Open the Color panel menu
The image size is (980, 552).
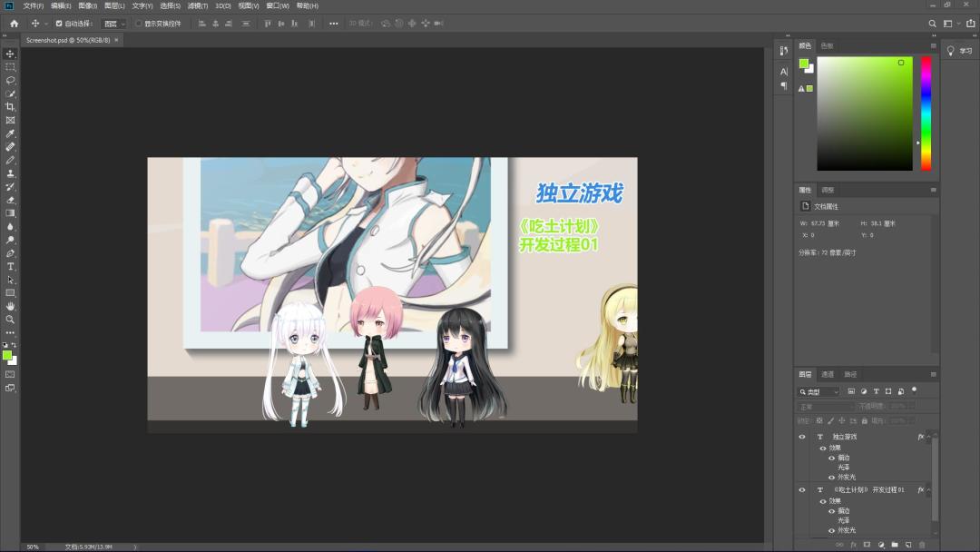933,45
